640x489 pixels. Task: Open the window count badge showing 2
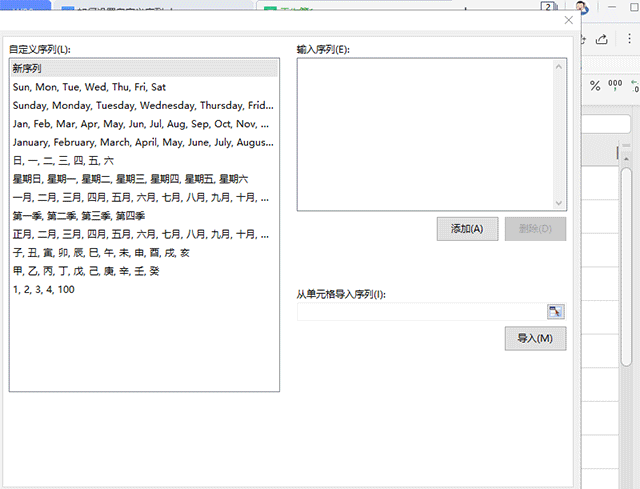tap(547, 8)
